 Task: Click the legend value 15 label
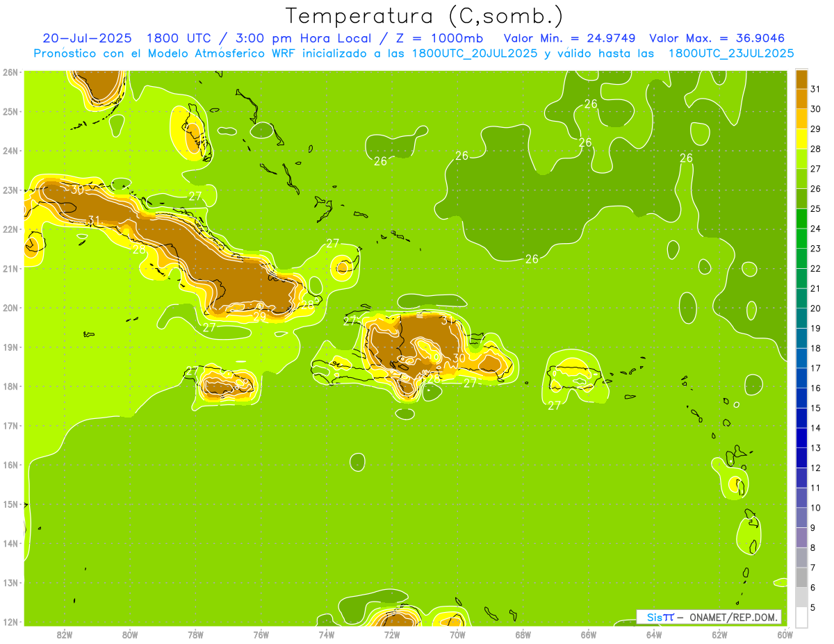(815, 408)
